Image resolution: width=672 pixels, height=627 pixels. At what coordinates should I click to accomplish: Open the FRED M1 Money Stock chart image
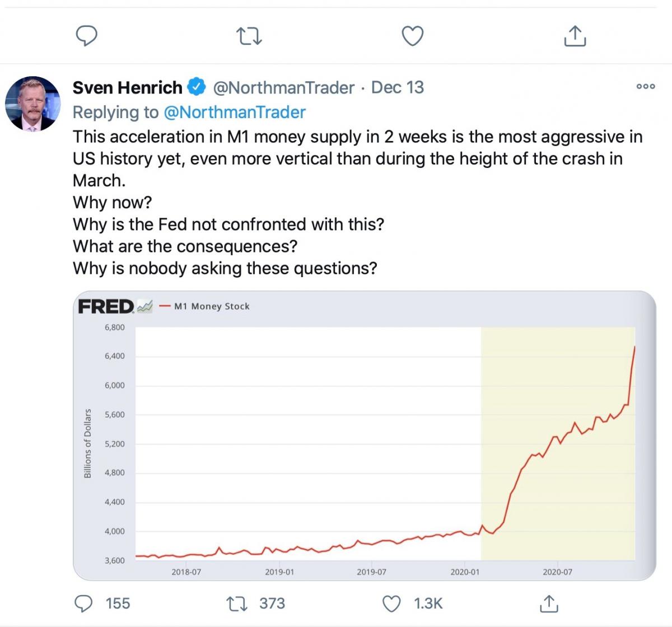[x=364, y=436]
